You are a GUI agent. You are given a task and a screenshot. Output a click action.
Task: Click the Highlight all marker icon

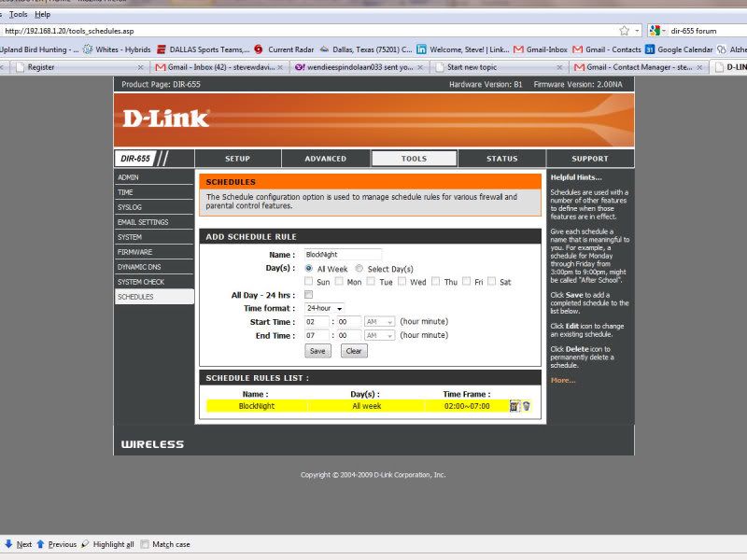point(85,544)
